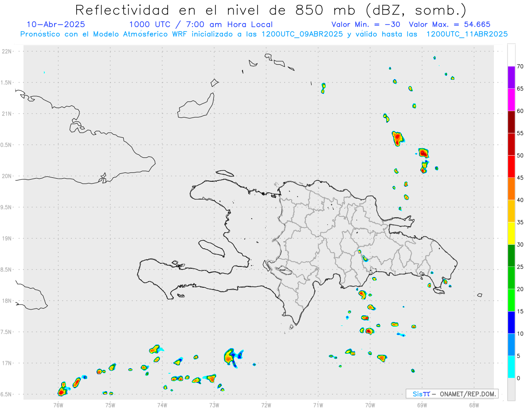The image size is (532, 411).
Task: Click the cyan 0–5 dBZ colorbar swatch
Action: point(511,367)
